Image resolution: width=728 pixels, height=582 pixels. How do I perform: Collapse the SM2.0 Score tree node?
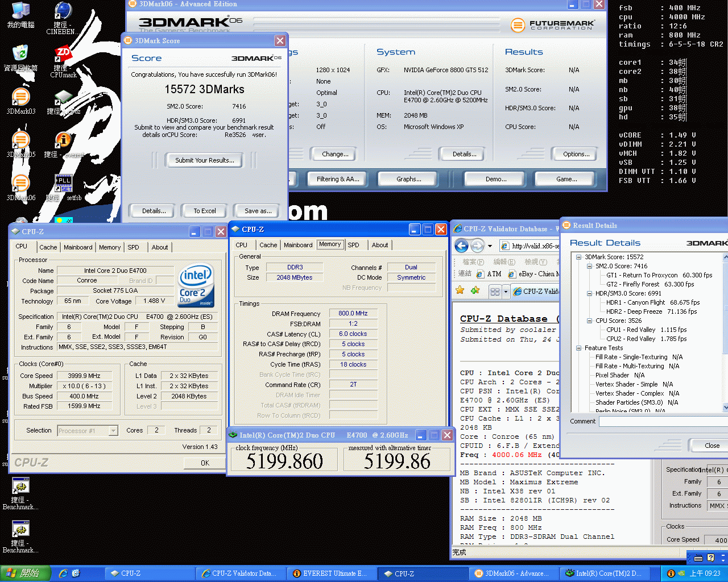click(x=590, y=266)
